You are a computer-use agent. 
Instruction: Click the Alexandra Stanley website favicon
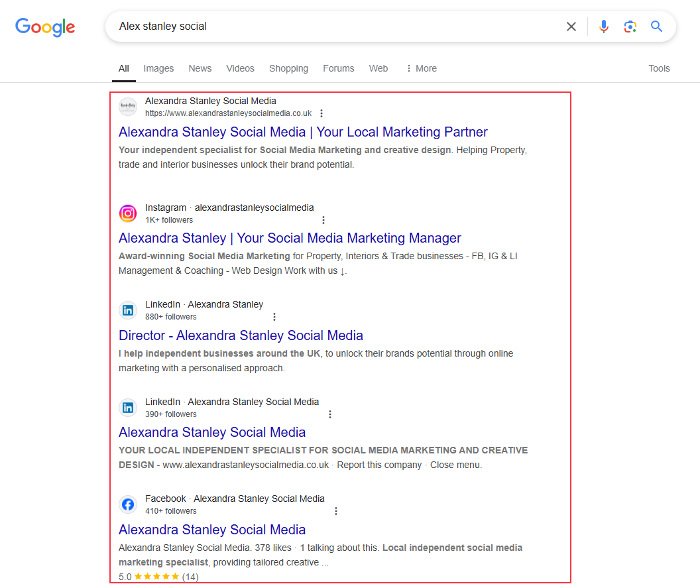(128, 107)
